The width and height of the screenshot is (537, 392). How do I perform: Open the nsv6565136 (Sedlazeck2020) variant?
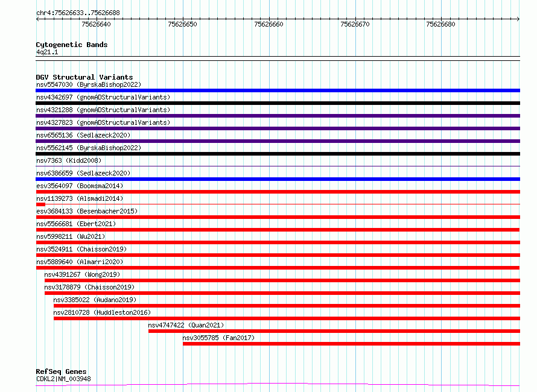(83, 135)
